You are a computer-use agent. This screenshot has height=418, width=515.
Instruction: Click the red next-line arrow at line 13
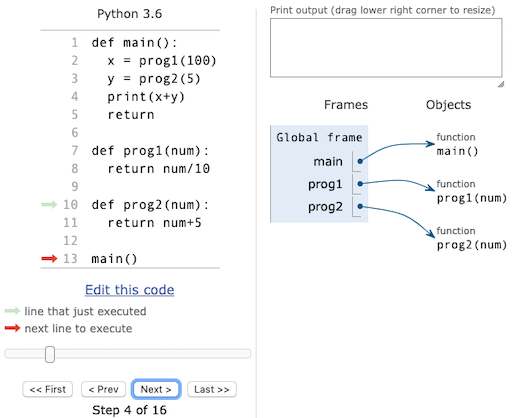49,258
